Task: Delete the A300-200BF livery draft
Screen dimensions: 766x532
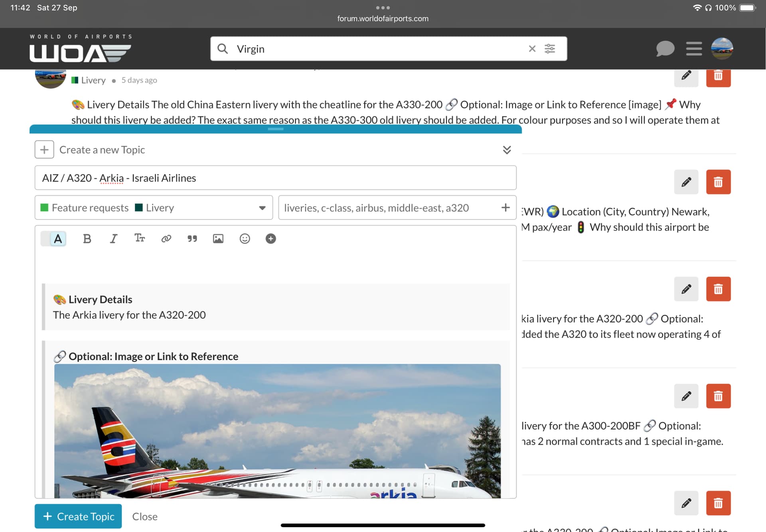Action: [718, 396]
